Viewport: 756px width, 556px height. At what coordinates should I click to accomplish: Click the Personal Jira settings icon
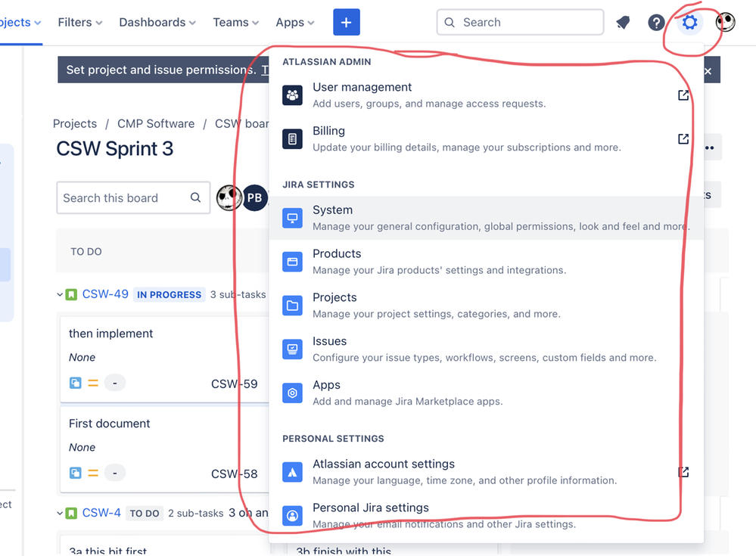pyautogui.click(x=292, y=516)
